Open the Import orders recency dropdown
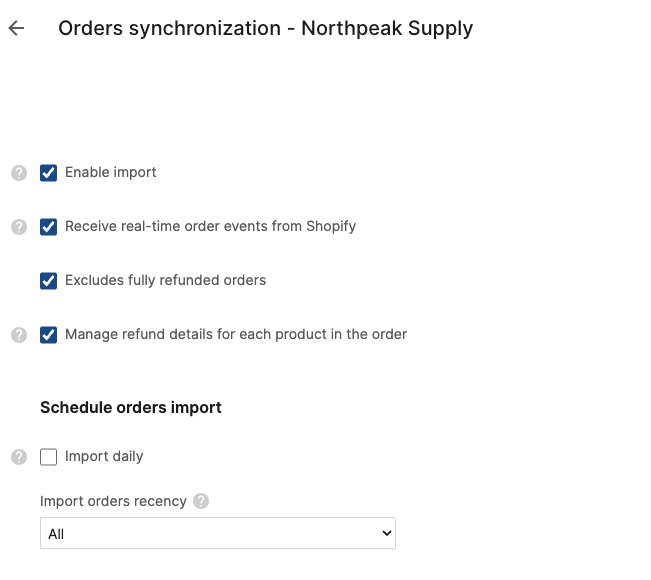 pos(217,534)
